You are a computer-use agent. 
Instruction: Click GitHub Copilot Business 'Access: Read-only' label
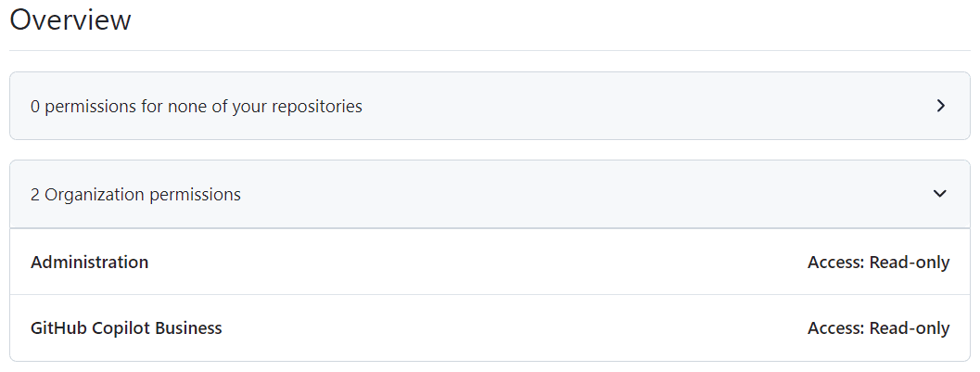(878, 328)
